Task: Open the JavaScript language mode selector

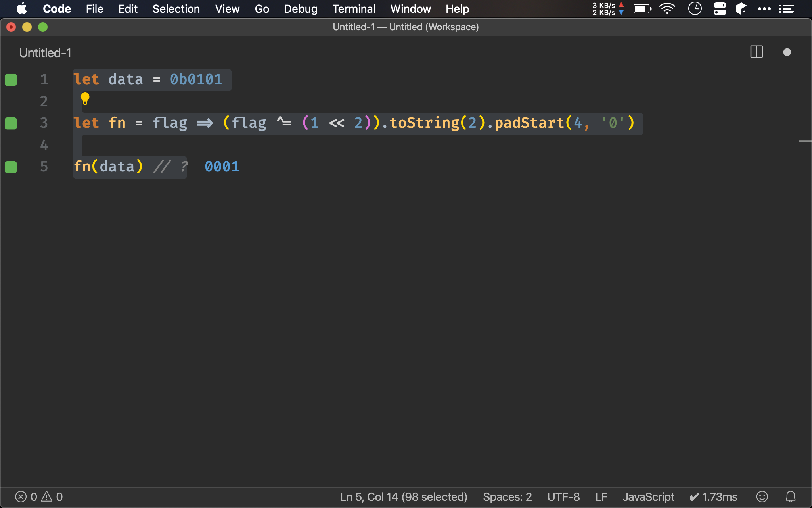Action: coord(648,497)
